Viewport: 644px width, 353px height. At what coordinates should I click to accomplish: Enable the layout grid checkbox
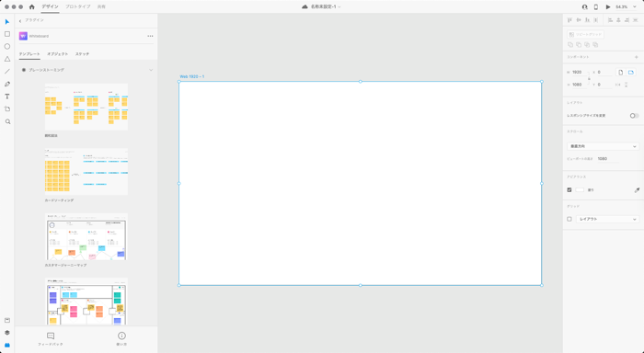[x=569, y=219]
